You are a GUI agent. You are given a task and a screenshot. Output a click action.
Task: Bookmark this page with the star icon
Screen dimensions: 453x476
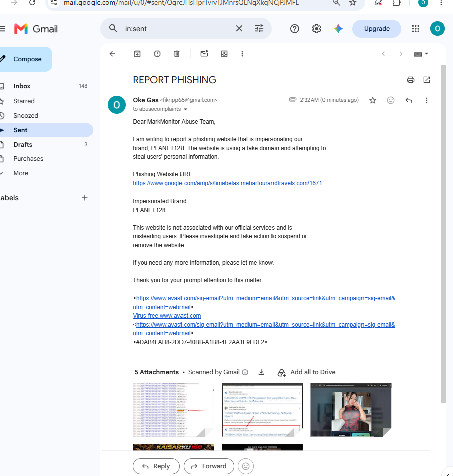(353, 3)
